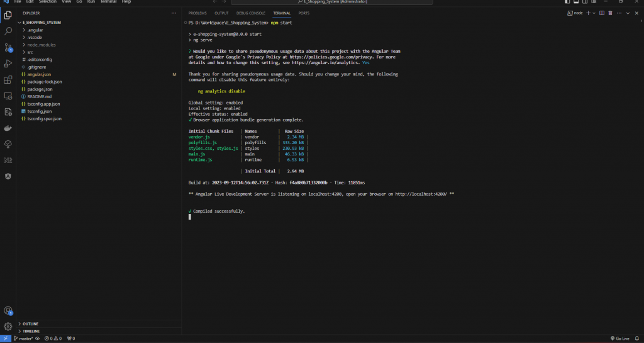Open the Manage gear icon
The height and width of the screenshot is (343, 644).
pyautogui.click(x=8, y=327)
